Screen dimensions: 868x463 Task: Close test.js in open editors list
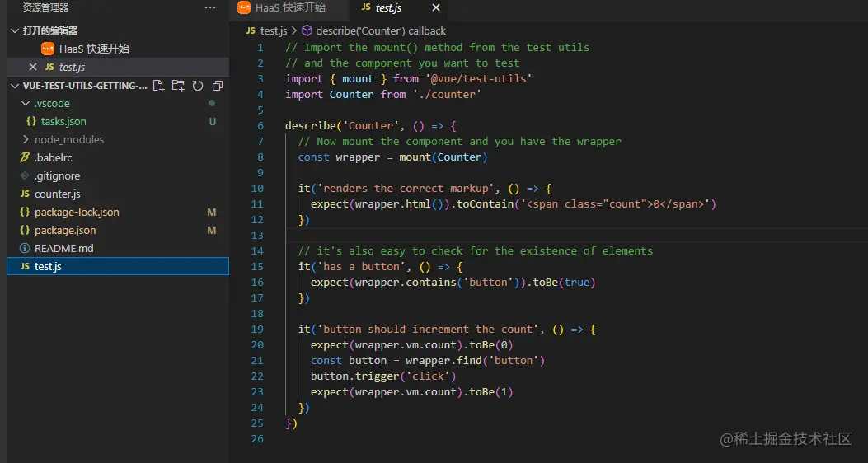[33, 67]
